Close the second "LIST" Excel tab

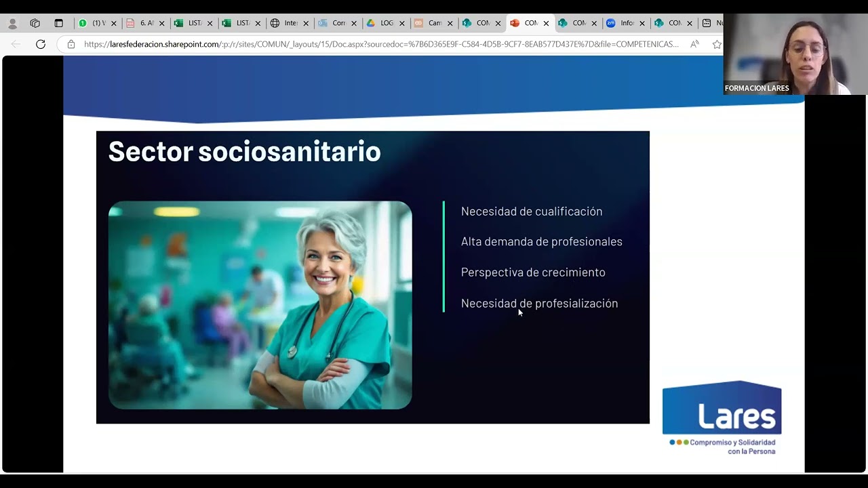[x=258, y=23]
